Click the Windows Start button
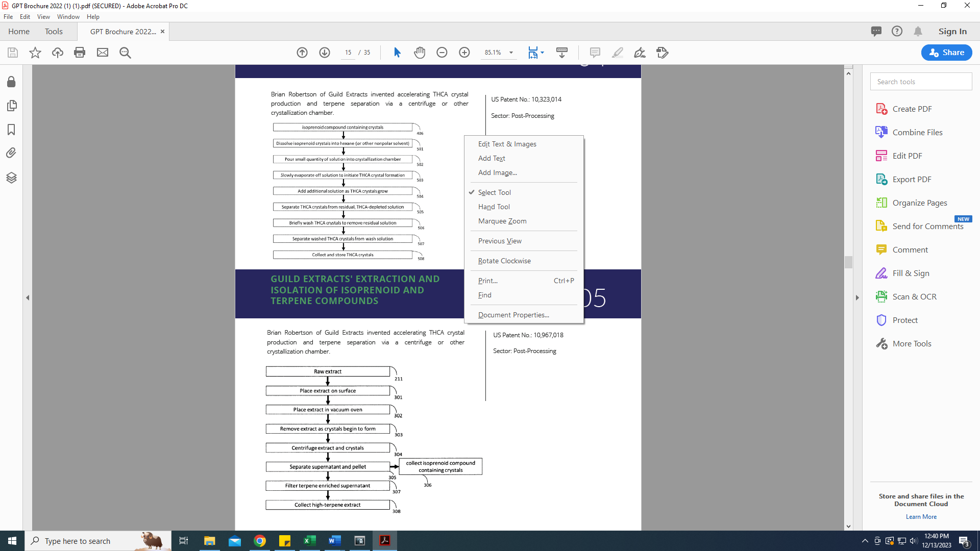Screen dimensions: 980x551 12,541
